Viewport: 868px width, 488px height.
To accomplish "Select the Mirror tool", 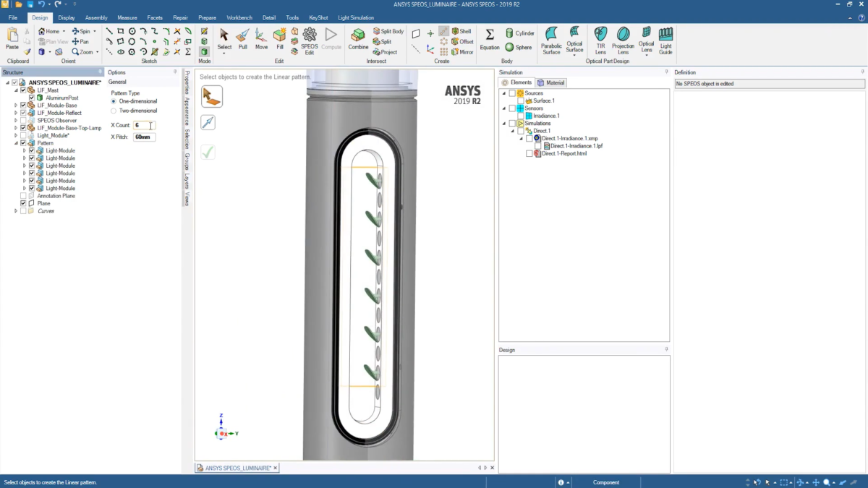I will click(x=462, y=52).
